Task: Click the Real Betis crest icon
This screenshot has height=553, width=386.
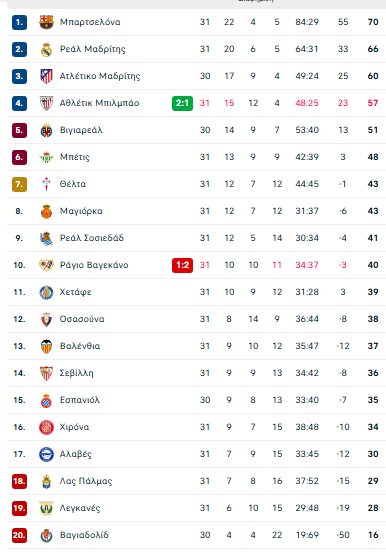Action: point(46,157)
